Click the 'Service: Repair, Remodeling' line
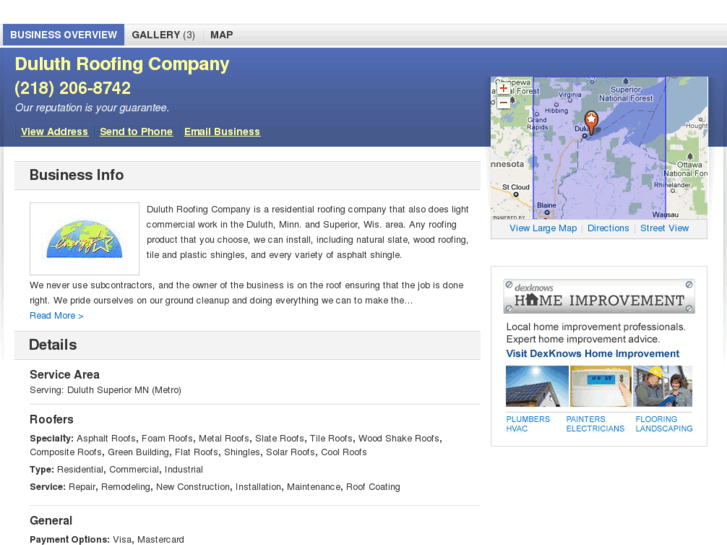Image resolution: width=727 pixels, height=545 pixels. click(215, 487)
